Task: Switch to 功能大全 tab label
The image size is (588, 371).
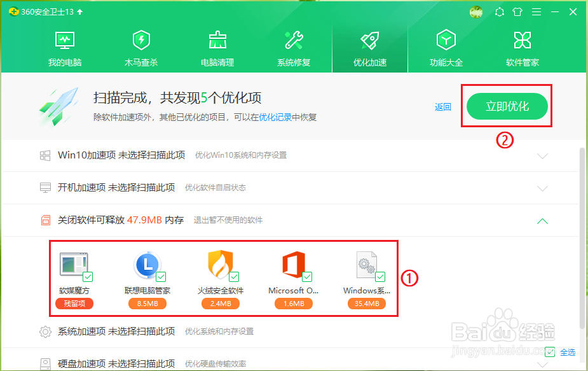Action: [446, 62]
